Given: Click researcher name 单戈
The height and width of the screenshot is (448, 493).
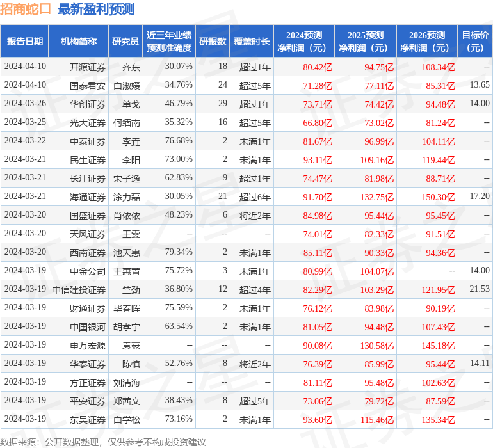Looking at the screenshot, I should coord(131,104).
